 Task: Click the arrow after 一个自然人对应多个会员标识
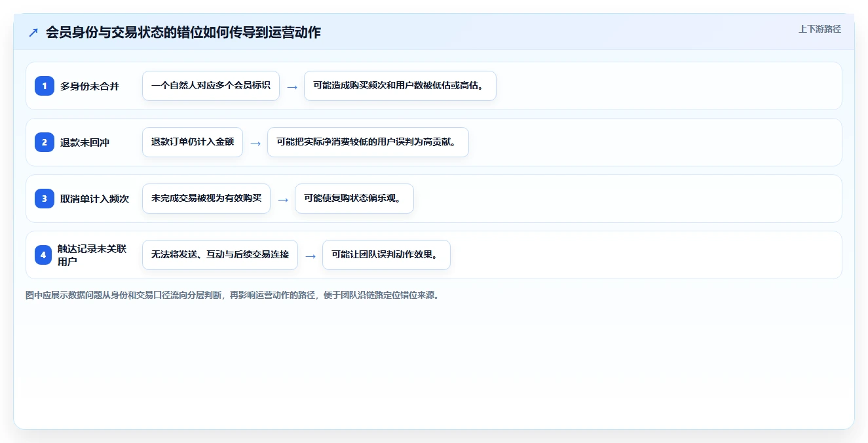tap(292, 87)
